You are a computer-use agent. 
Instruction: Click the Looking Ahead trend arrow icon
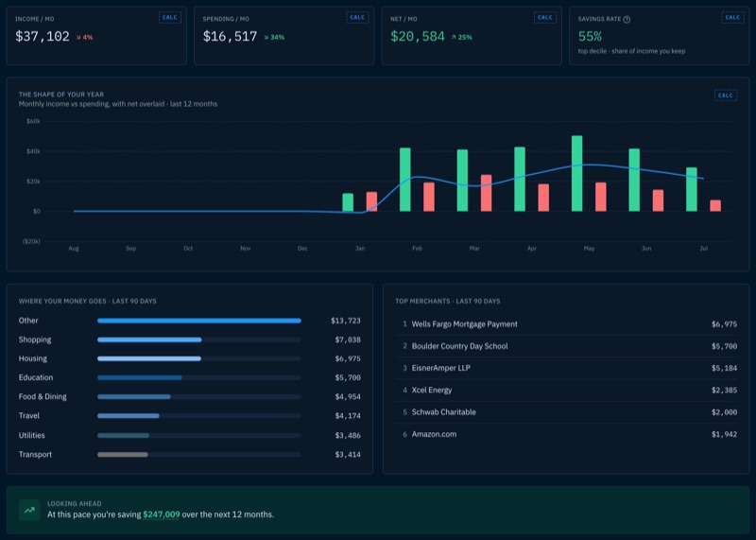(x=29, y=510)
